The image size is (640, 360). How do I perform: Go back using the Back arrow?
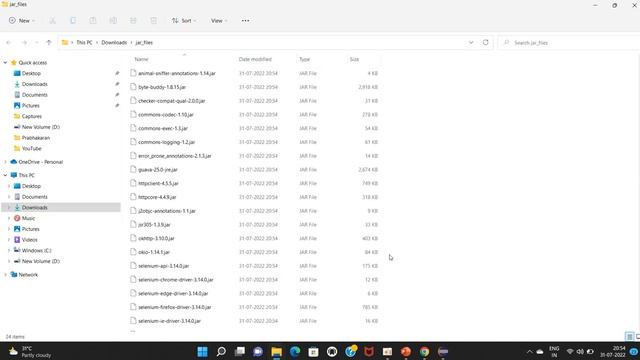pyautogui.click(x=9, y=42)
